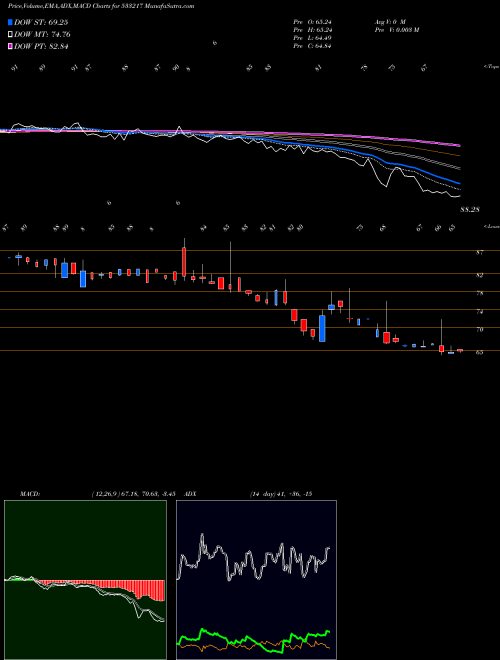This screenshot has height=660, width=500.
Task: Click the tall red candle touching the 87 line
Action: [184, 262]
